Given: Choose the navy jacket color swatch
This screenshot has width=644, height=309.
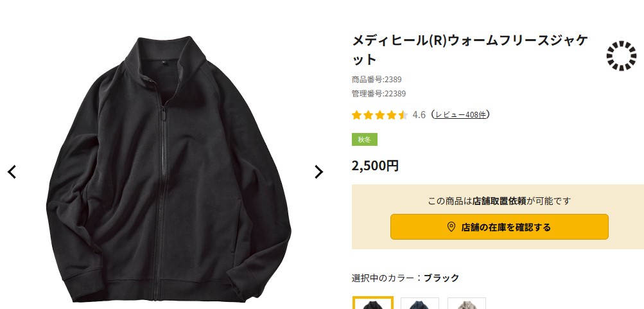Looking at the screenshot, I should click(x=420, y=303).
